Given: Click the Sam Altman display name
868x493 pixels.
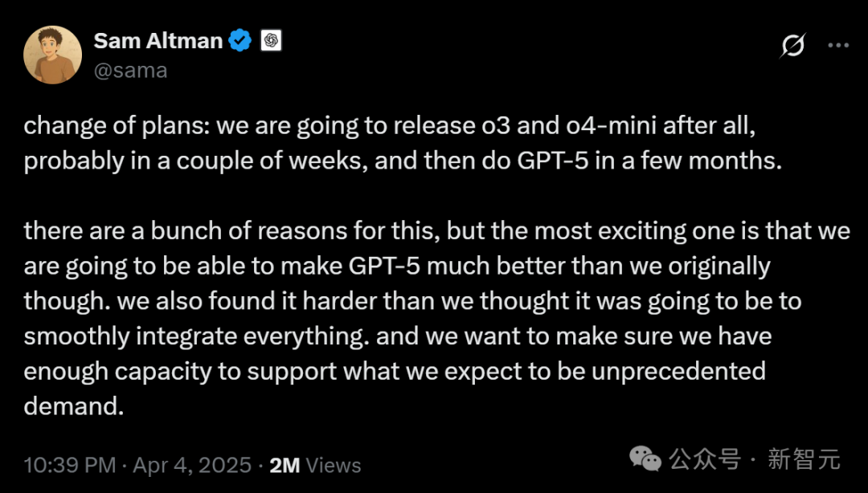Looking at the screenshot, I should tap(158, 41).
